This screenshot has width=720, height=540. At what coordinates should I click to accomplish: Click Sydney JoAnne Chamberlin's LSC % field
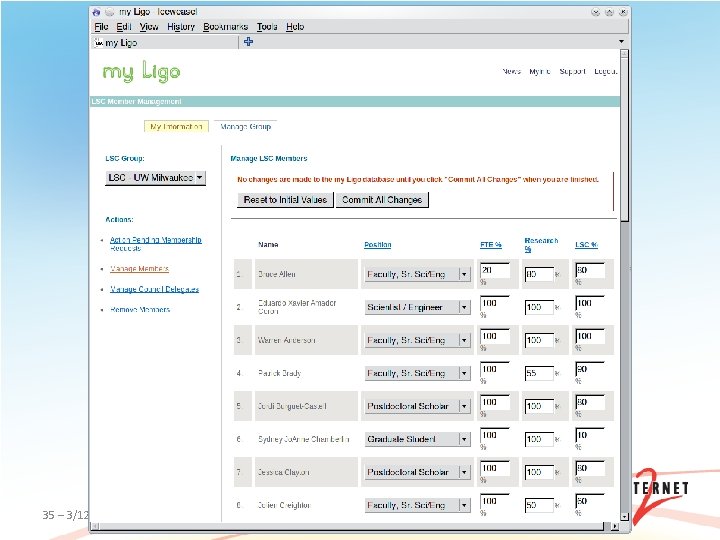590,435
